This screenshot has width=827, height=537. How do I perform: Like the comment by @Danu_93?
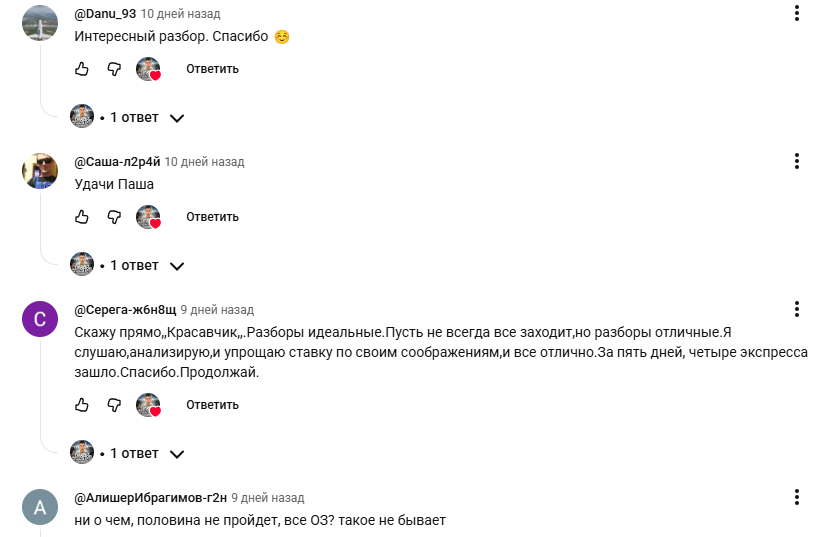[x=82, y=69]
